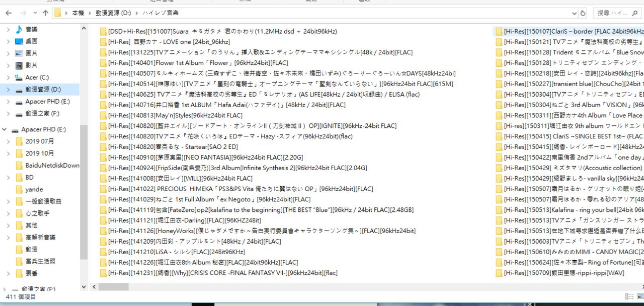This screenshot has width=644, height=306.
Task: Expand the 2019 07月 folder node
Action: [x=8, y=141]
